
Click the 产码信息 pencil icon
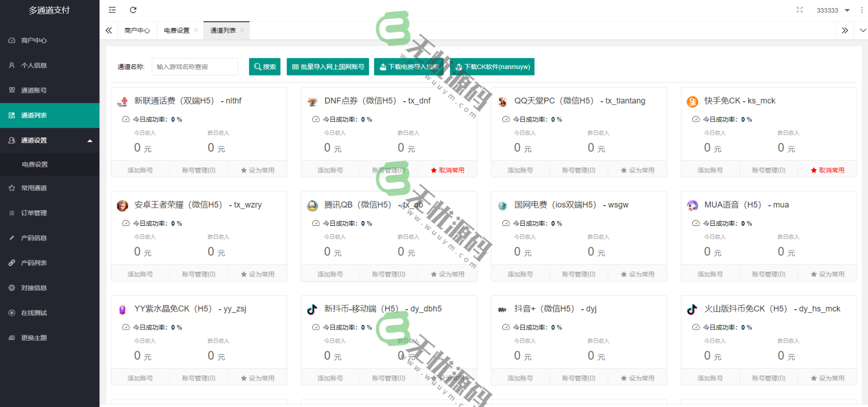[12, 238]
